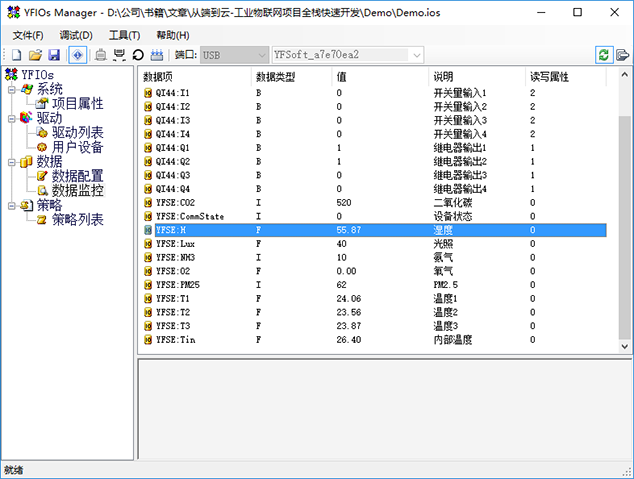Select the QI44:Q4 row
The image size is (634, 479).
375,189
